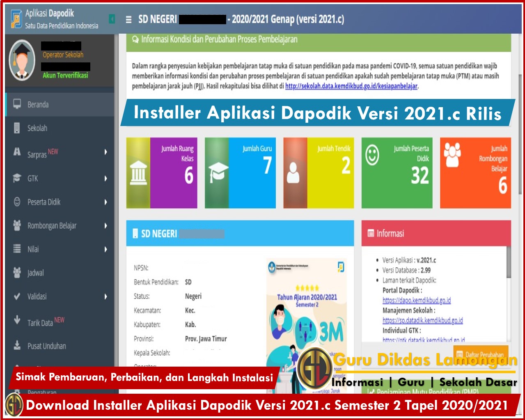Image resolution: width=525 pixels, height=420 pixels.
Task: Open the Sekolah menu
Action: pos(60,128)
